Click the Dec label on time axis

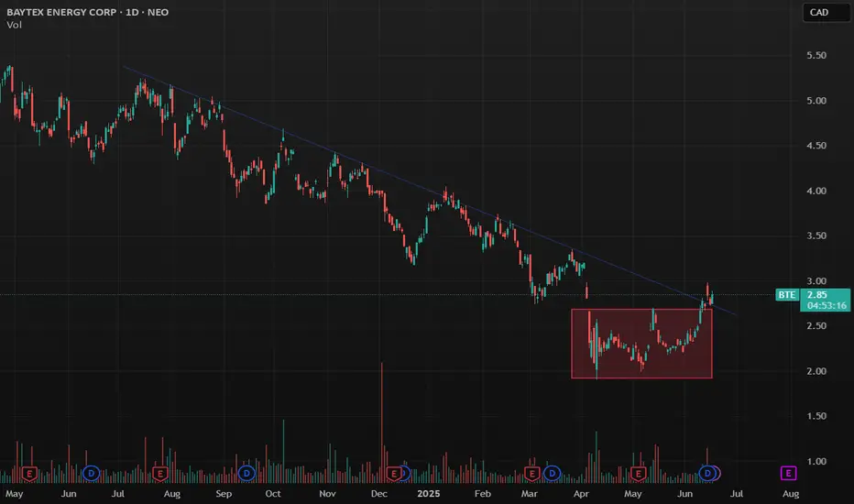(379, 494)
